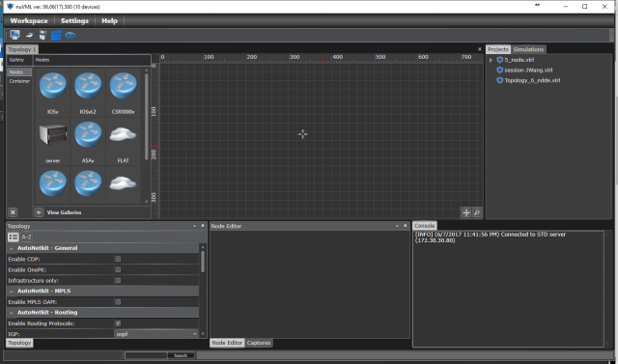Click the gallery scroll down arrow

click(147, 202)
